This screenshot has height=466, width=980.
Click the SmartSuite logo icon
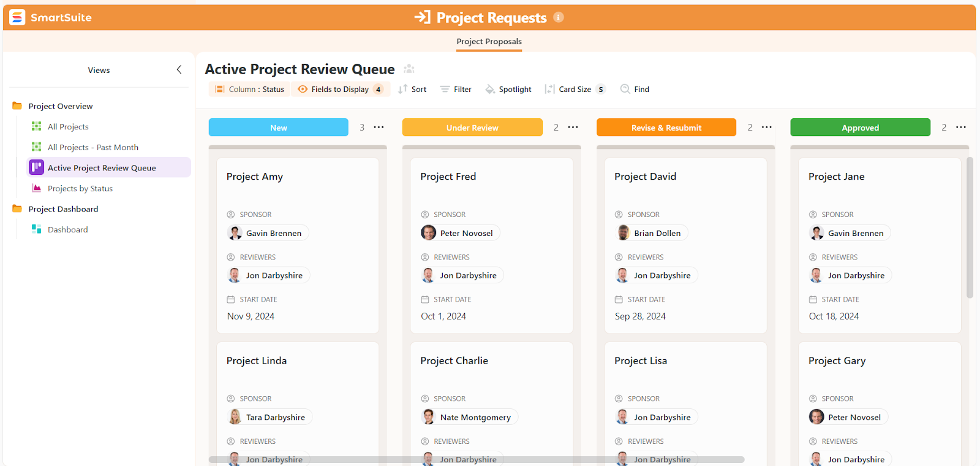[x=17, y=17]
